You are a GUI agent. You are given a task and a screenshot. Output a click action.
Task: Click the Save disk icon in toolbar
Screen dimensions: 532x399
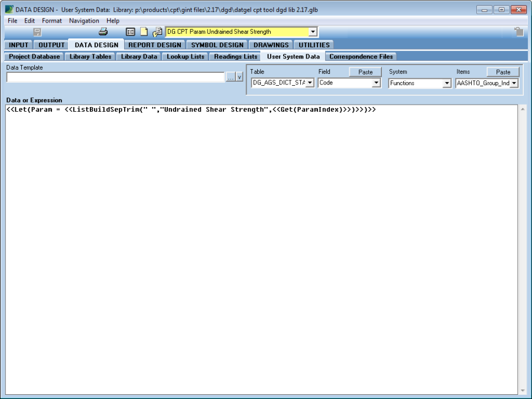pyautogui.click(x=37, y=32)
